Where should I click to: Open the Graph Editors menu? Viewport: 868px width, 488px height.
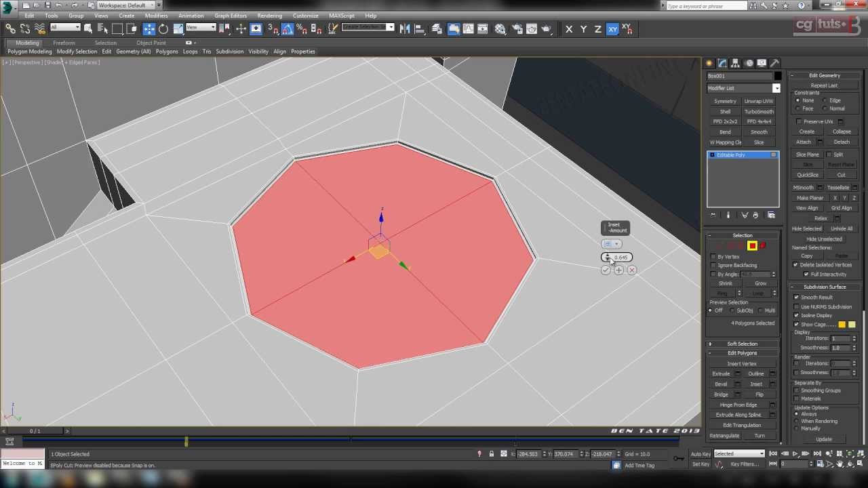(231, 16)
